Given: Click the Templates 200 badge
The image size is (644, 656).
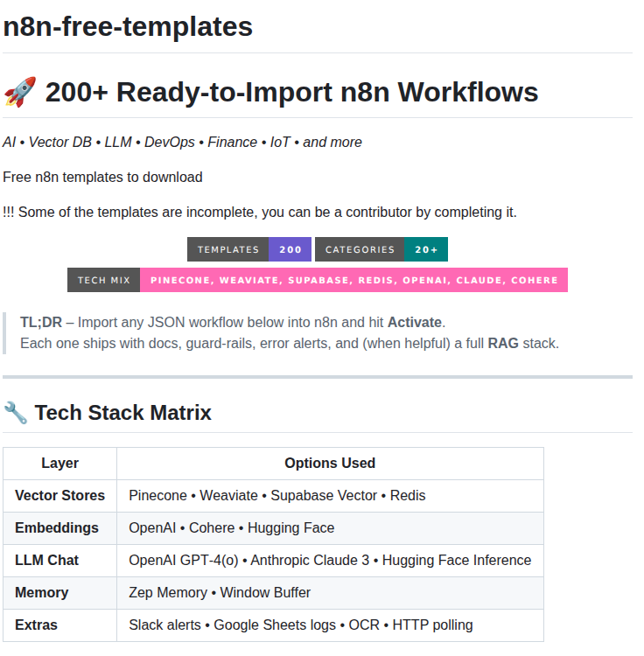Looking at the screenshot, I should [249, 249].
